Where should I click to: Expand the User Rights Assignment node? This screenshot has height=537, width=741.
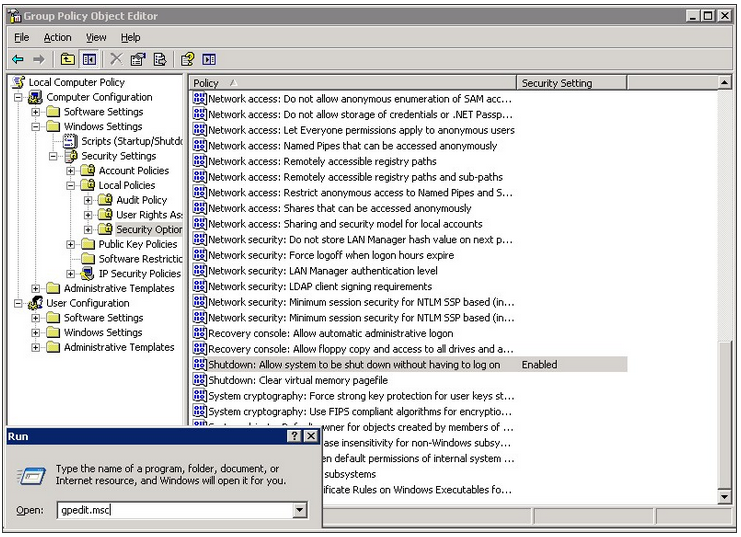(x=88, y=215)
